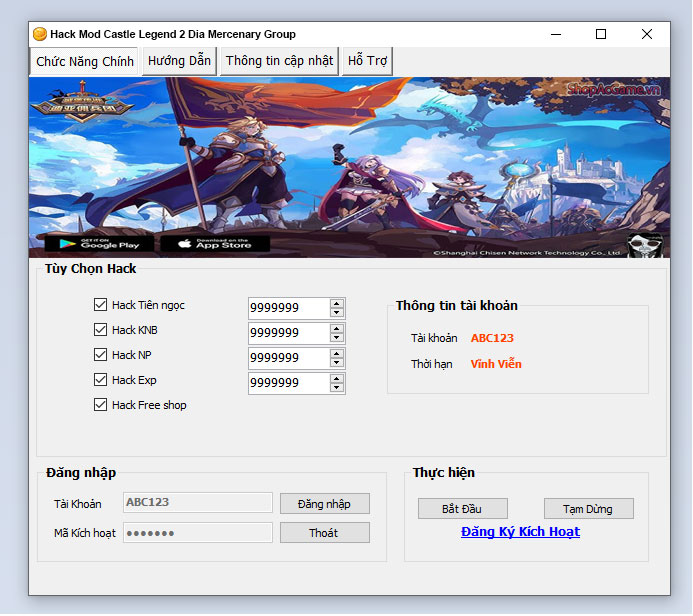
Task: Click the Hack KNB number field
Action: tap(289, 333)
